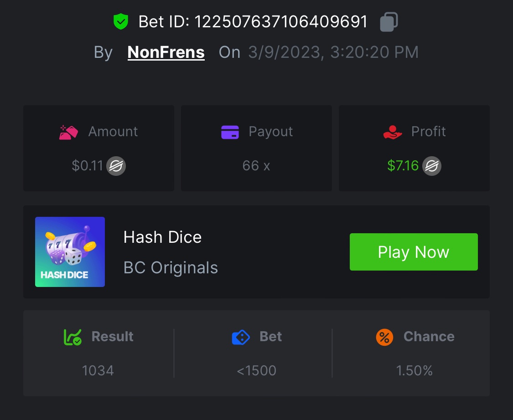Click the orange Chance percent icon

(384, 337)
